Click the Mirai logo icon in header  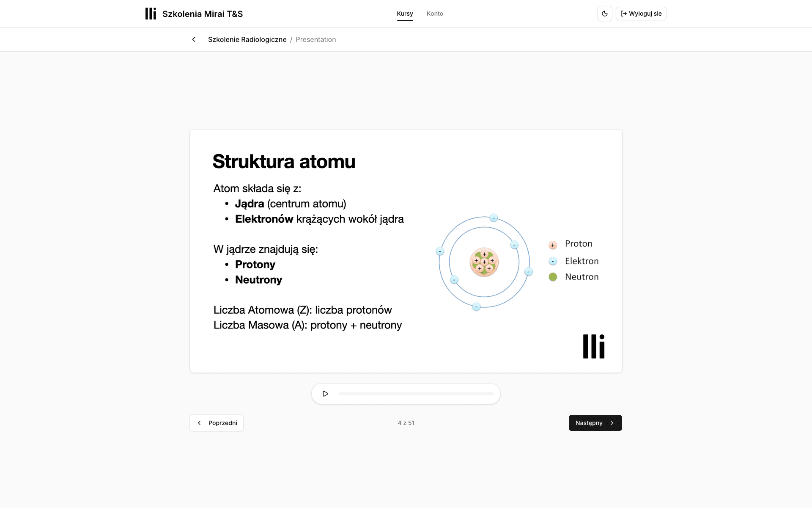(151, 14)
